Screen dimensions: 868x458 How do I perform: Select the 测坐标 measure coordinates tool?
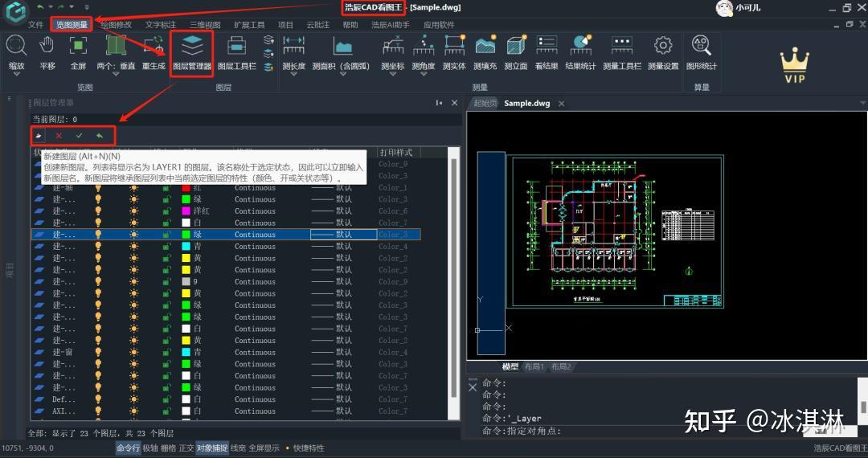coord(392,45)
